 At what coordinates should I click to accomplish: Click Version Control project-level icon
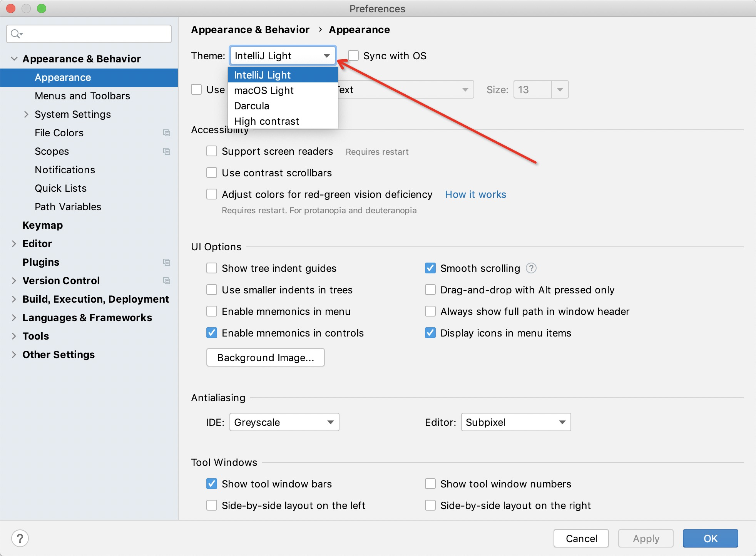[x=167, y=281]
